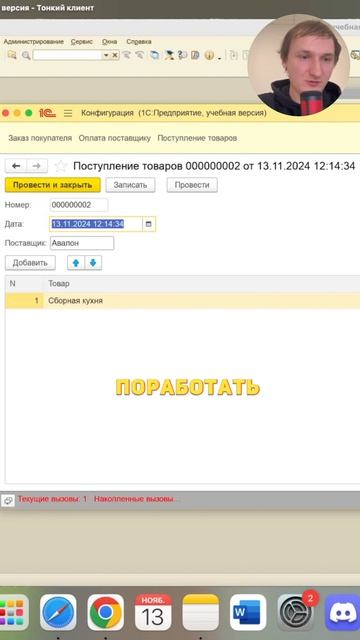Click the find next icon in toolbar
Viewport: 360px width, 640px height.
click(127, 55)
